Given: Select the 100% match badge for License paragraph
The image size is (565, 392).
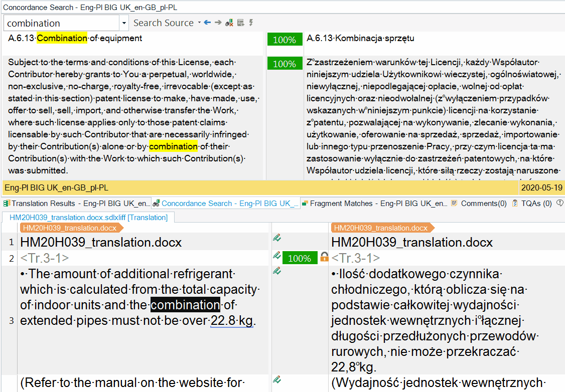Looking at the screenshot, I should [285, 64].
